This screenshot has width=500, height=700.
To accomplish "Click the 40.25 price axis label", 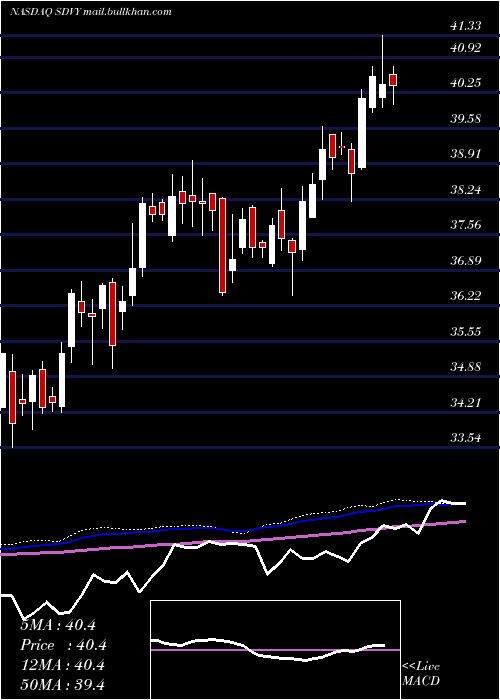I will pos(466,83).
